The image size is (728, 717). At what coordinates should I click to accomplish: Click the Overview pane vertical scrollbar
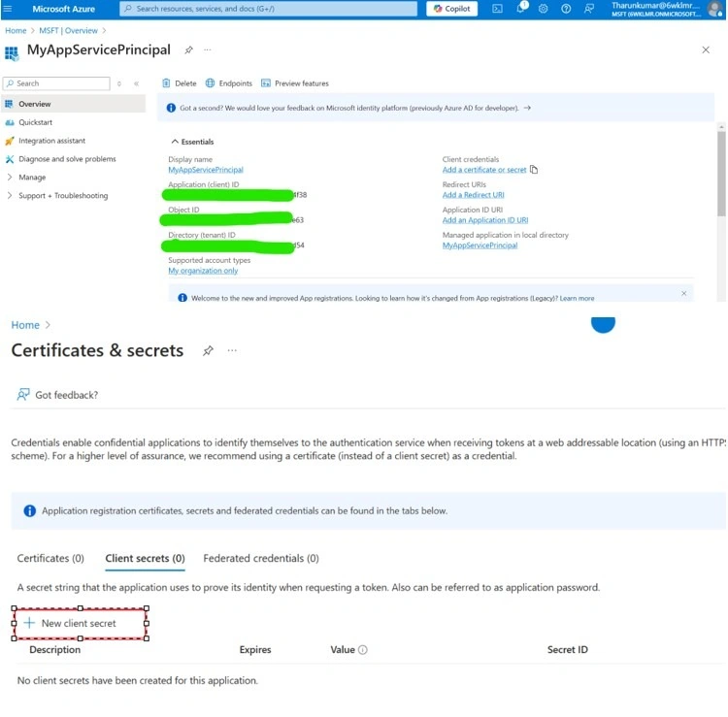721,173
